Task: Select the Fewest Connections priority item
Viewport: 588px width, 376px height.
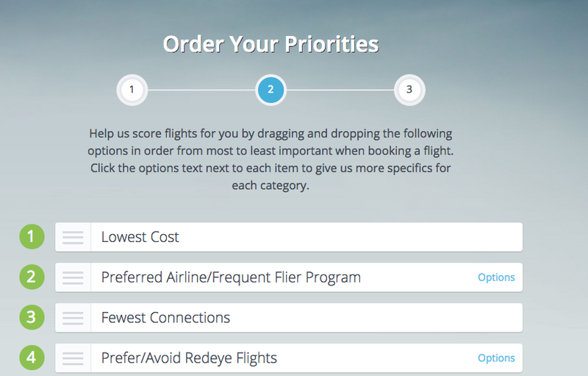Action: point(289,318)
